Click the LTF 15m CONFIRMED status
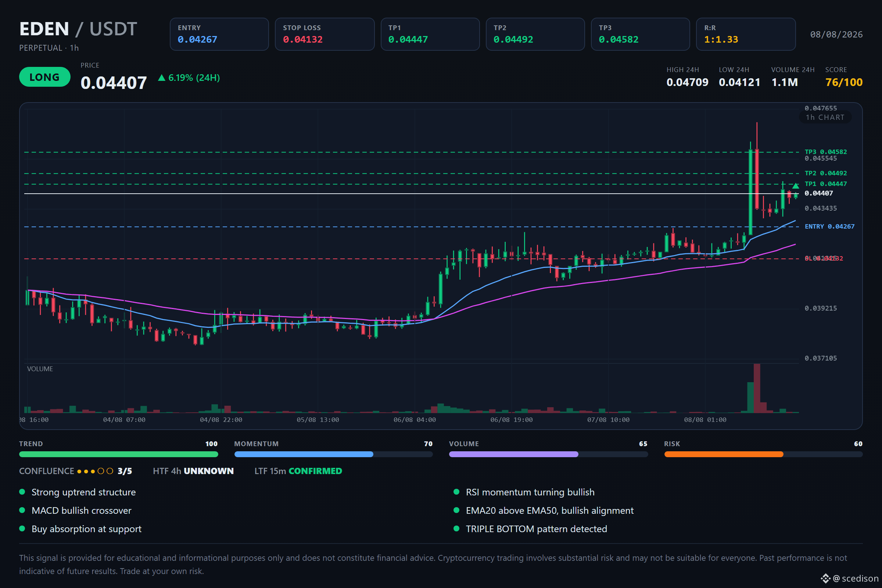This screenshot has width=882, height=588. point(298,471)
